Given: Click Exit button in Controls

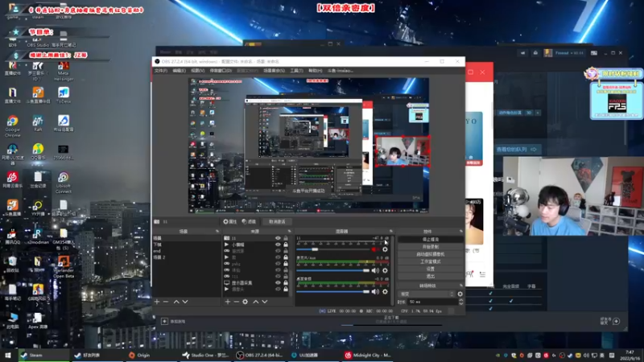Looking at the screenshot, I should pos(431,276).
